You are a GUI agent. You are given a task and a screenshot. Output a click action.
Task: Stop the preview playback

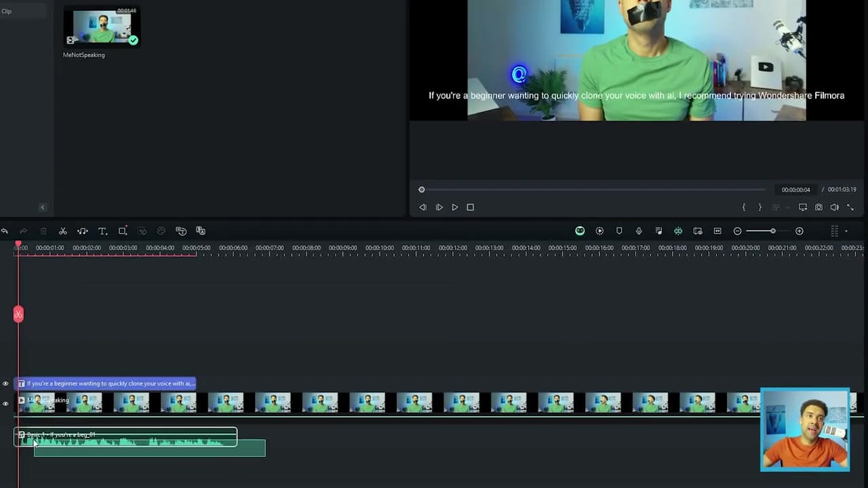471,207
